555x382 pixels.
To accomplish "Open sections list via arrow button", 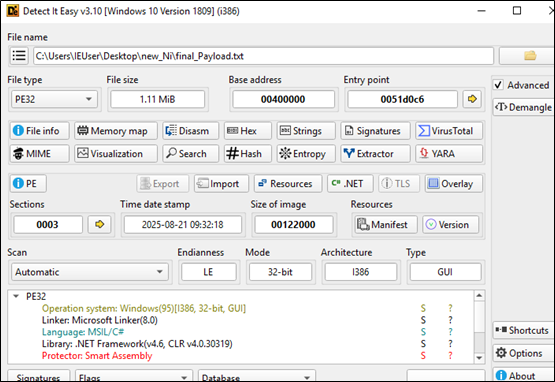I will pos(100,224).
